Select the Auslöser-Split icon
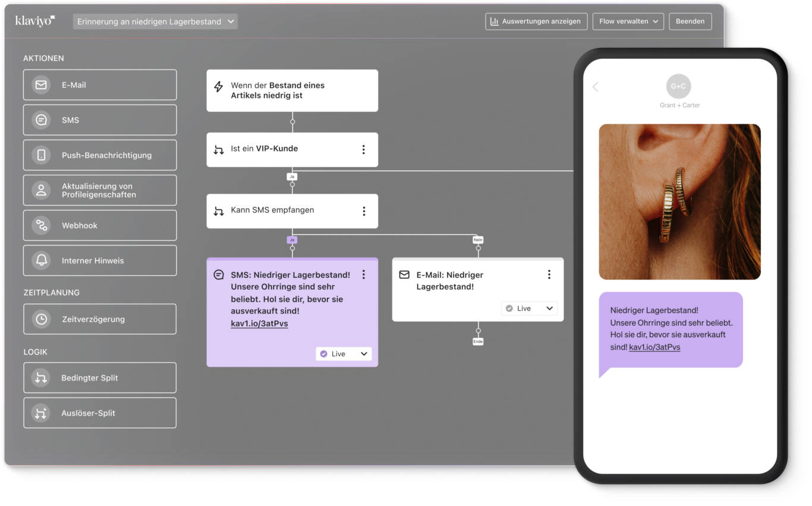 (41, 413)
